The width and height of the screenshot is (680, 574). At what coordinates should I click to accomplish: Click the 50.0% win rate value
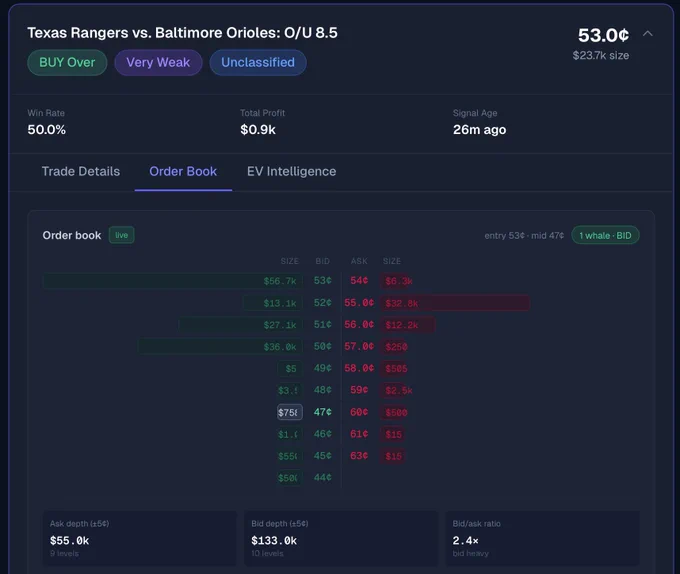click(x=47, y=130)
